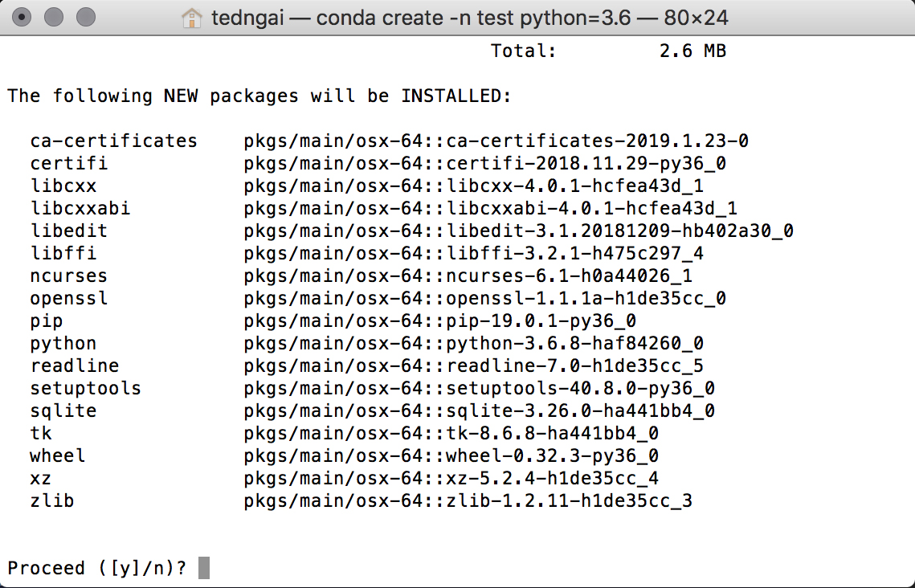Click the 'Proceed ([y]/n)?' prompt text
Viewport: 915px width, 588px height.
[96, 568]
